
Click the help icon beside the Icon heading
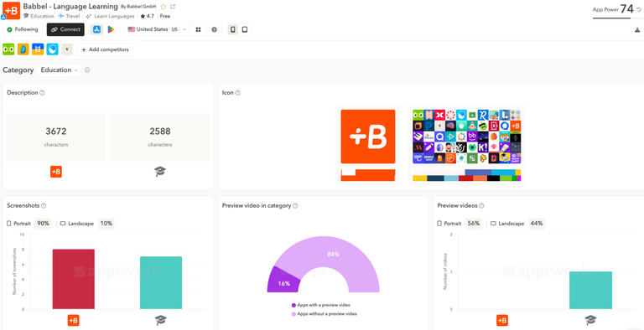tap(238, 93)
